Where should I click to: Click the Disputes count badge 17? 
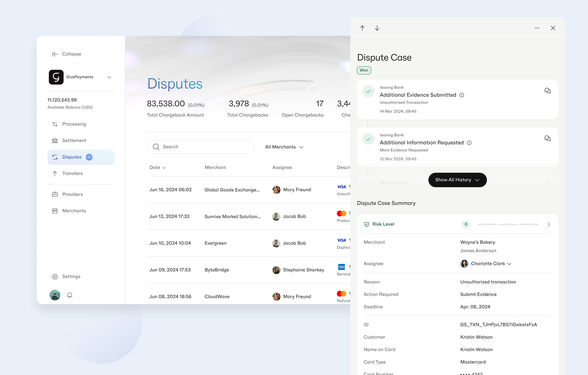89,157
